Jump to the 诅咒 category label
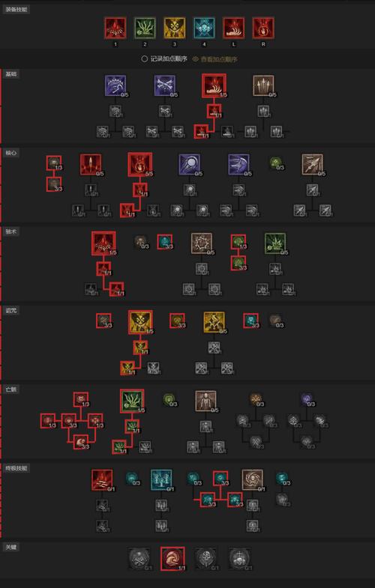Image resolution: width=375 pixels, height=588 pixels. click(x=11, y=311)
